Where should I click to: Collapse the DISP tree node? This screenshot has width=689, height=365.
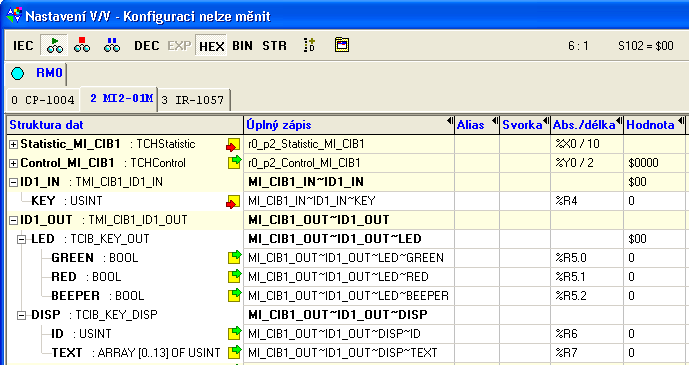(22, 315)
